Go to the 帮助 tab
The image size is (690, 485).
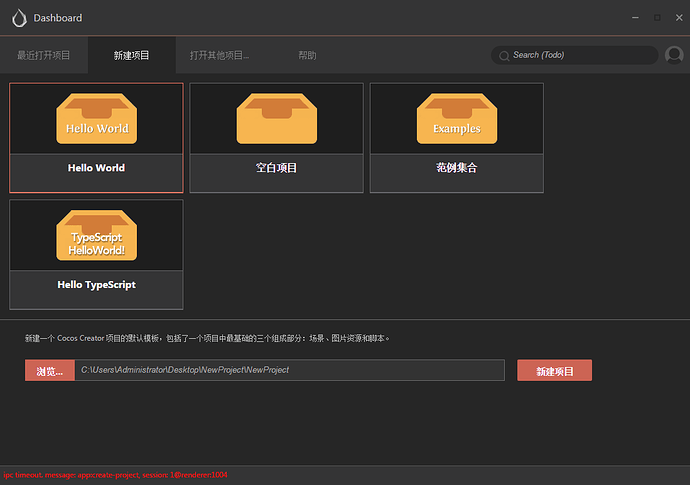(307, 55)
